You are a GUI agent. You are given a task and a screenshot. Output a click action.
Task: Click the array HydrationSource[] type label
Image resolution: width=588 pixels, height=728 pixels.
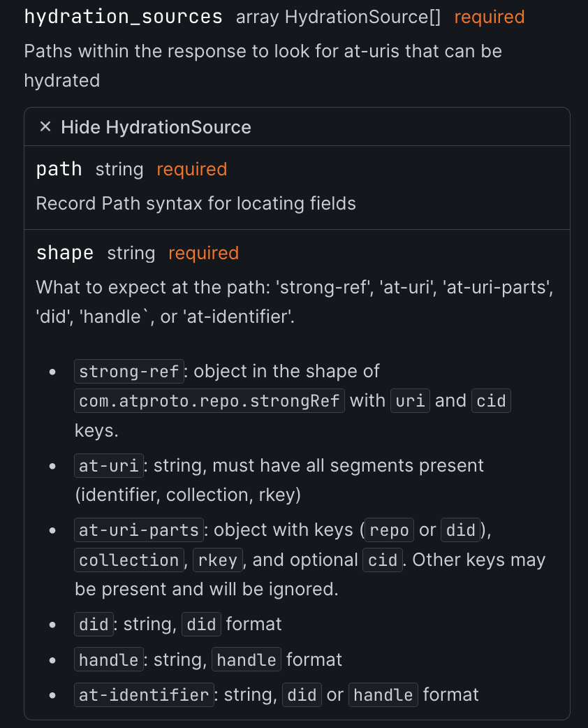[x=338, y=17]
